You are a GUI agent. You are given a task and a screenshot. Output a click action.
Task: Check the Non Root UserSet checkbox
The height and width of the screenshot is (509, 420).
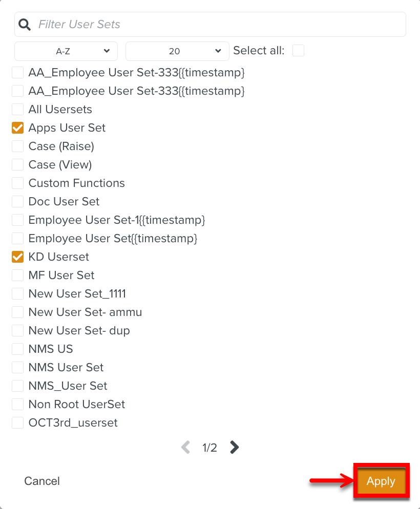click(x=17, y=404)
